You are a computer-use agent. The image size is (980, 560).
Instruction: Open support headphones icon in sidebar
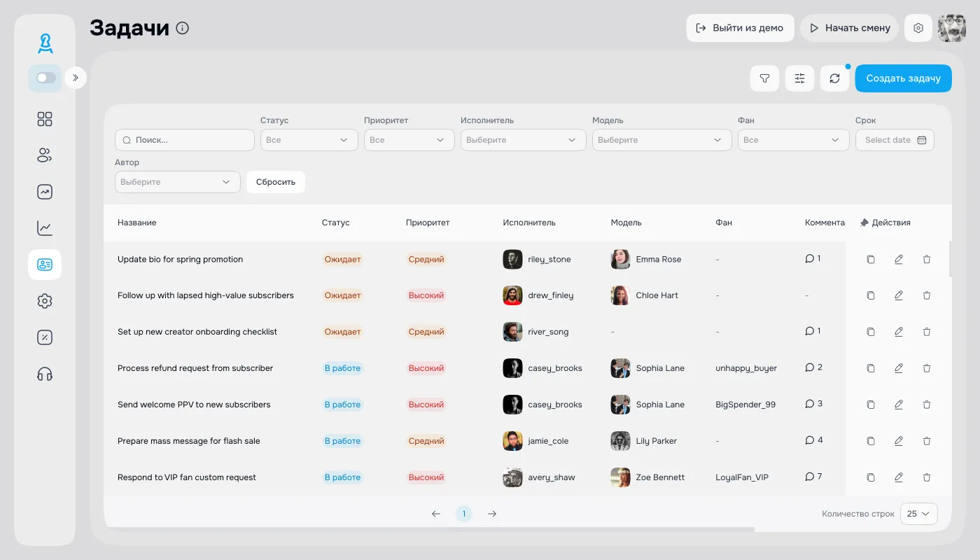(x=45, y=374)
